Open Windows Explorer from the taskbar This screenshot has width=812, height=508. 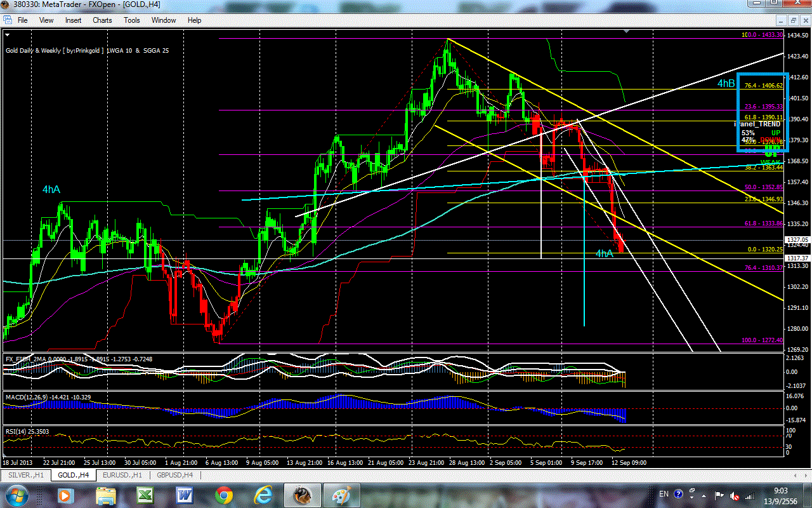click(x=105, y=495)
